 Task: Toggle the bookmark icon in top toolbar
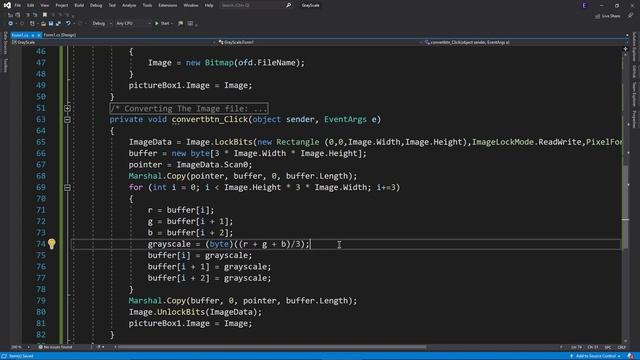click(44, 15)
